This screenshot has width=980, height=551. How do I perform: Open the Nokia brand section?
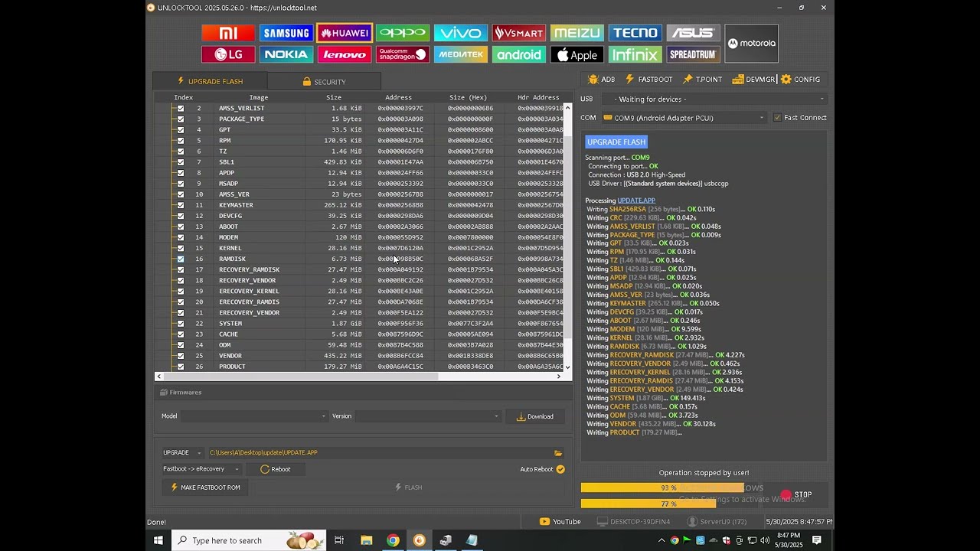[x=286, y=54]
